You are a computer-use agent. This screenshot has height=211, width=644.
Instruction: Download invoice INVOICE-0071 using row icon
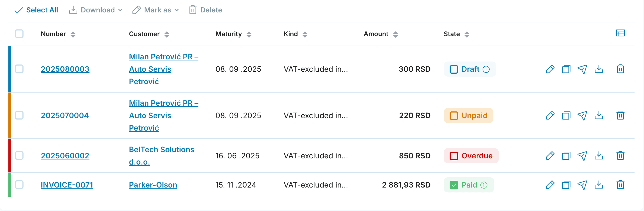point(599,185)
